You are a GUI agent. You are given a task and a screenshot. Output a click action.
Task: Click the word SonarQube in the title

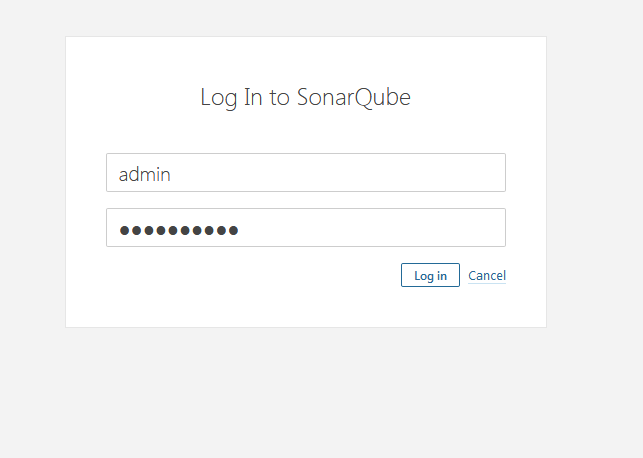(354, 97)
